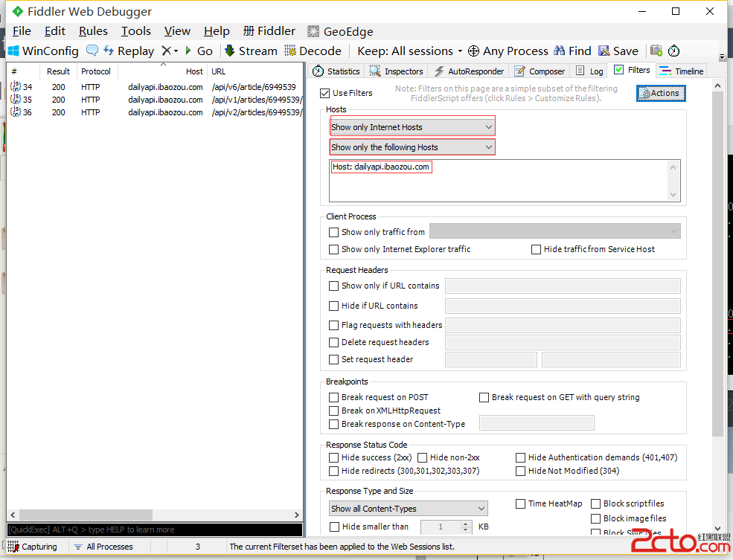Check Flag requests with headers
The width and height of the screenshot is (733, 560).
coord(334,325)
